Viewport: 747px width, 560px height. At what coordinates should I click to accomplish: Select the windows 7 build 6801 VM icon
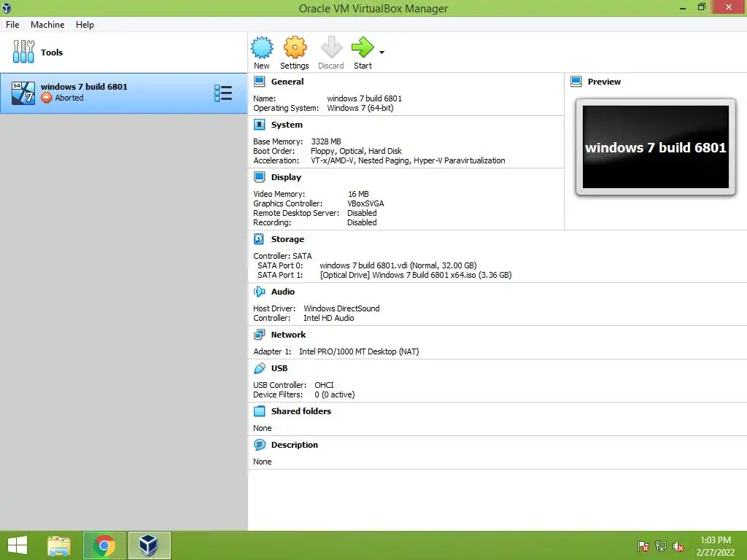tap(23, 93)
